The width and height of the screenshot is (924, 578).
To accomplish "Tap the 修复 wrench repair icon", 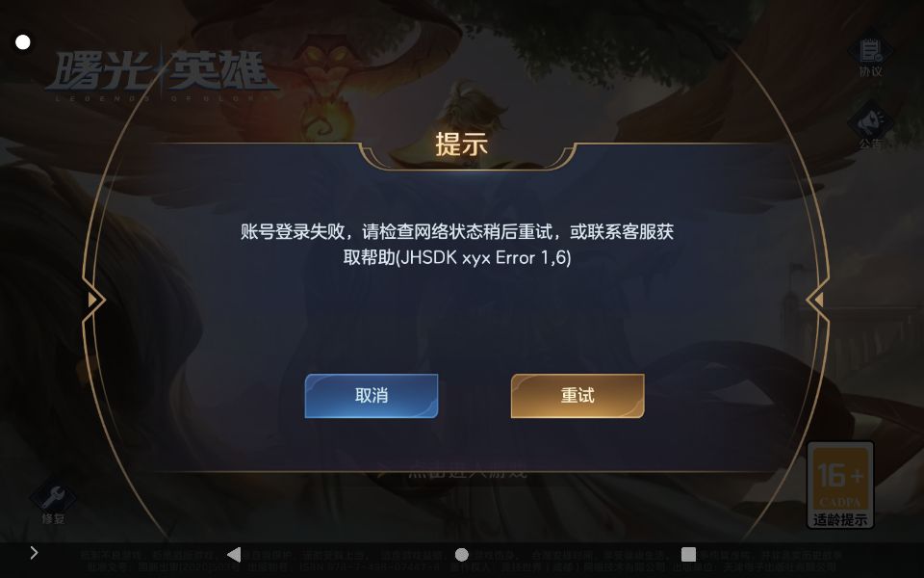I will click(53, 503).
